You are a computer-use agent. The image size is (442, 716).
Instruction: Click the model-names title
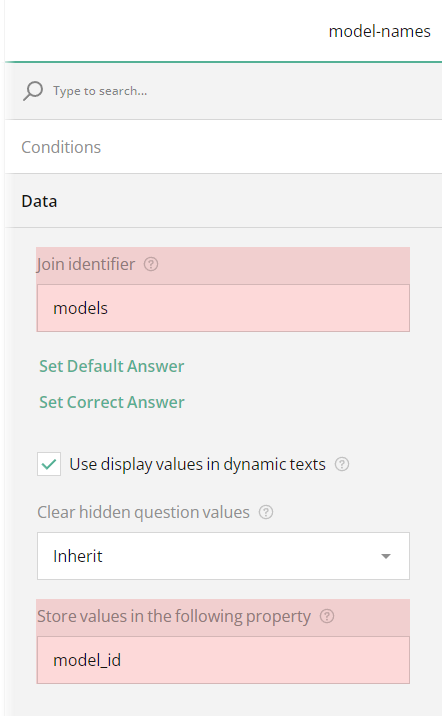pyautogui.click(x=379, y=31)
